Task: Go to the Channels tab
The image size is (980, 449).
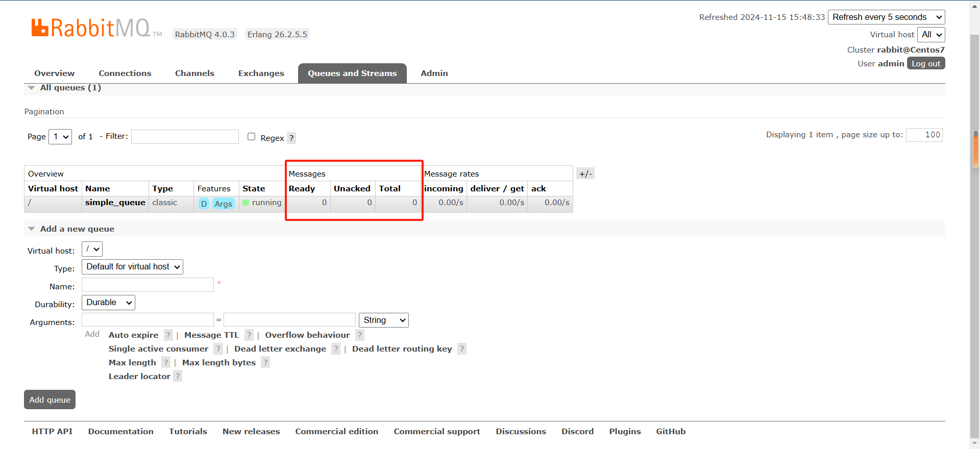Action: 194,73
